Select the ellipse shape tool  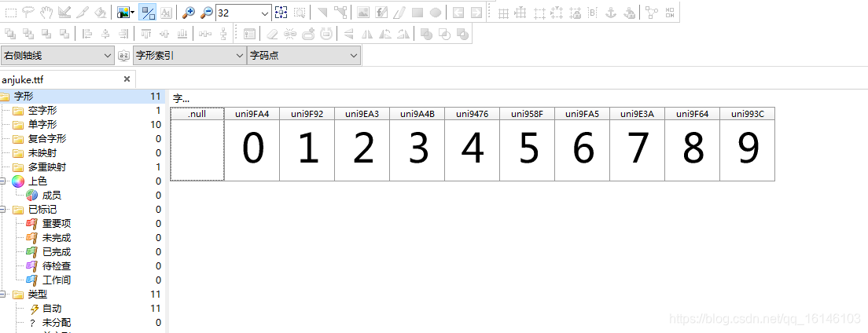[x=436, y=12]
